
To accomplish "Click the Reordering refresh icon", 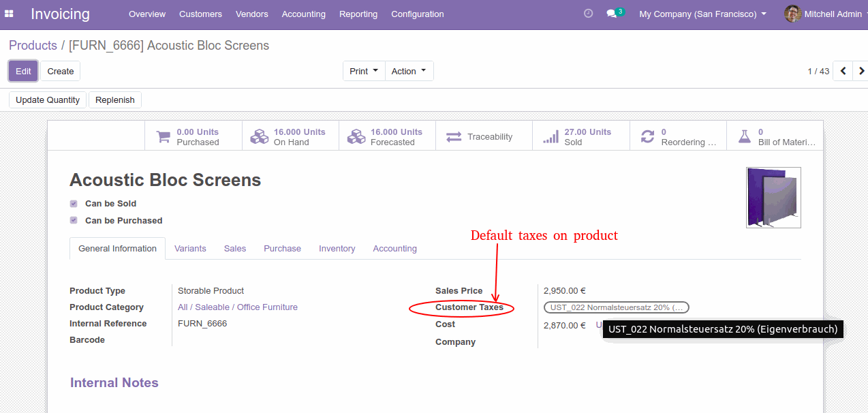I will point(647,137).
